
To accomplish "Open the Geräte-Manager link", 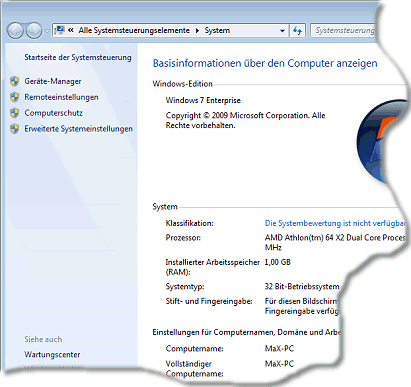I will [53, 81].
